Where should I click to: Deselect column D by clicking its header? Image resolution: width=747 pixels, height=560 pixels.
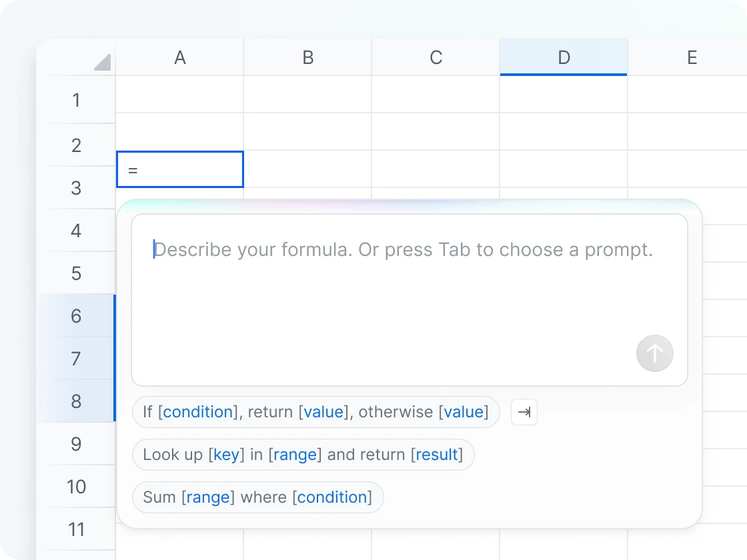564,57
